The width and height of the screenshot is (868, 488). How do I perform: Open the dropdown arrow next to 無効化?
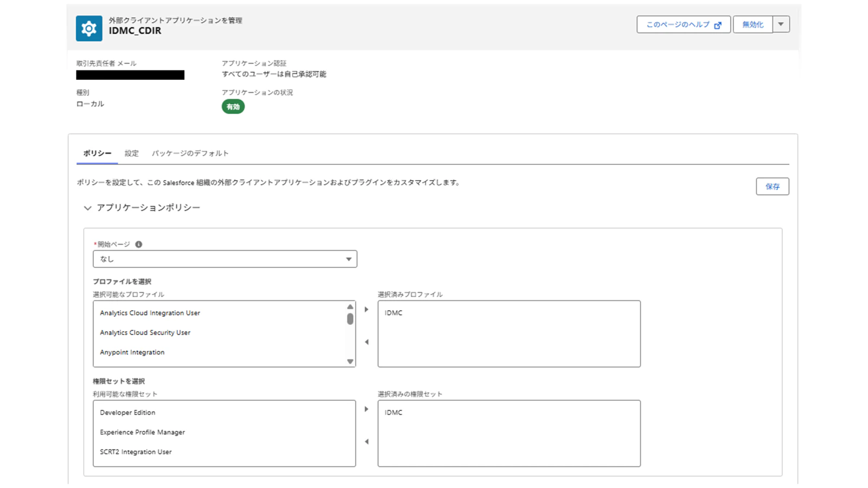[781, 24]
